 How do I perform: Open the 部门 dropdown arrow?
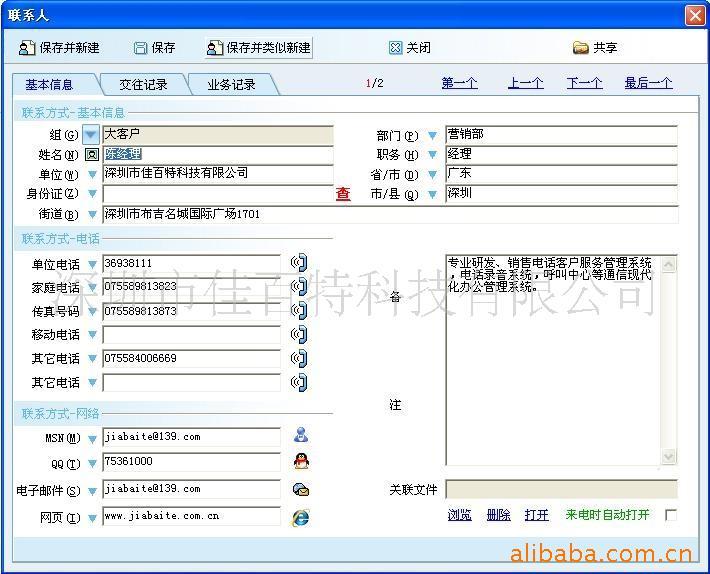coord(432,135)
